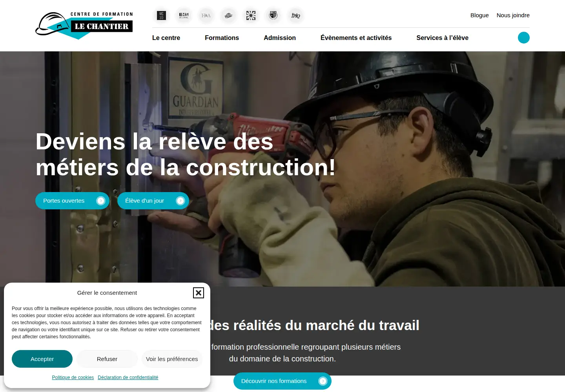Click the teal circle search button
This screenshot has height=392, width=565.
coord(524,38)
